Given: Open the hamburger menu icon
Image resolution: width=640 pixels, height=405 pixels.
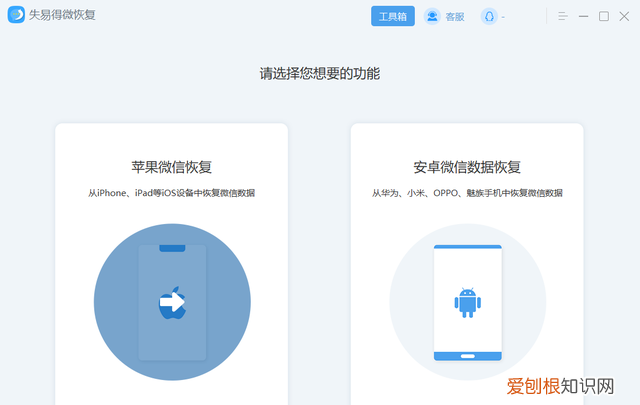Looking at the screenshot, I should coord(563,16).
